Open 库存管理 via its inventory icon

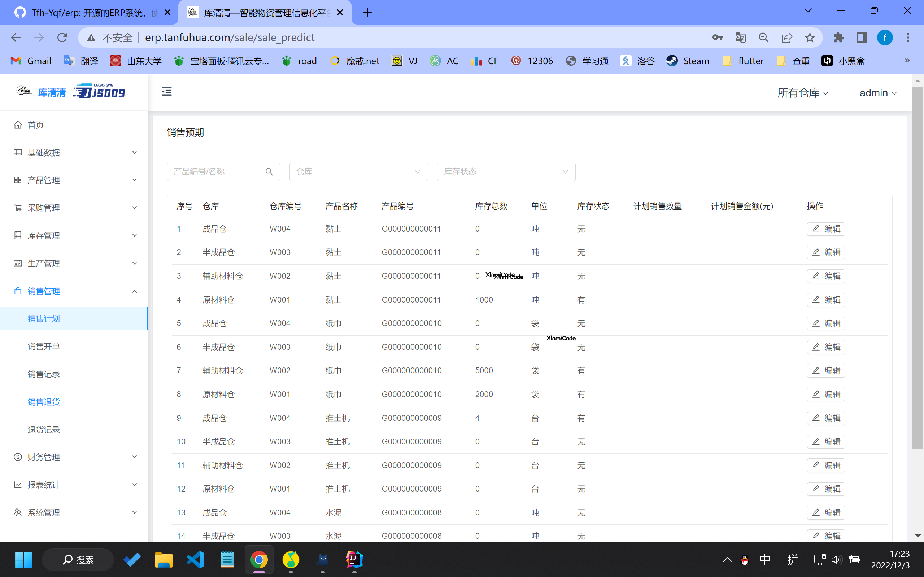tap(18, 235)
